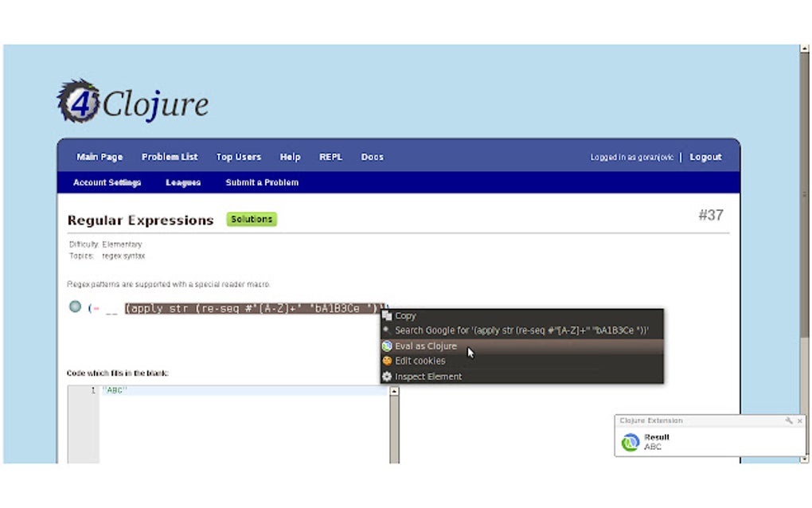Open the Top Users page
812x508 pixels.
point(238,157)
